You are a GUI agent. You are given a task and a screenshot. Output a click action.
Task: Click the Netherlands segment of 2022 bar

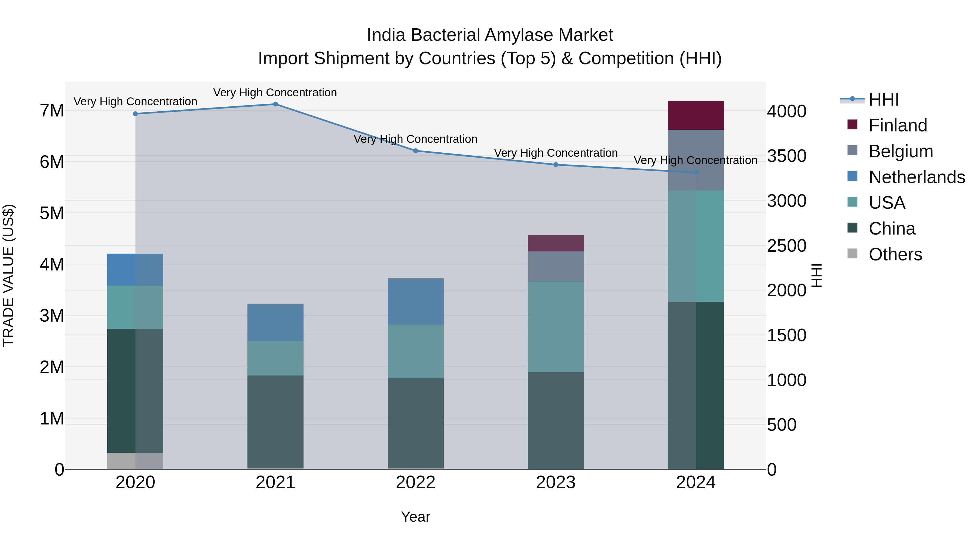(x=416, y=301)
